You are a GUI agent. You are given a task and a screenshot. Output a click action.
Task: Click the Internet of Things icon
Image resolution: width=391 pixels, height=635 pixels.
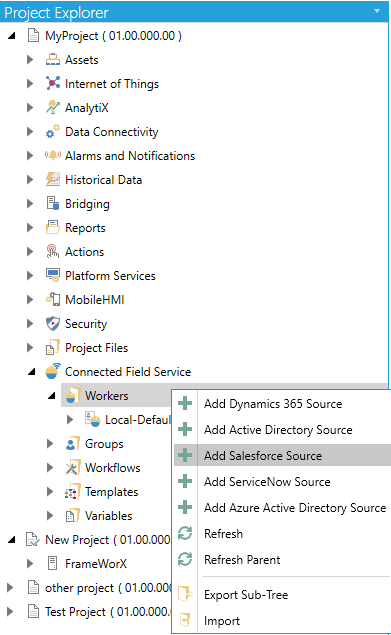tap(53, 83)
